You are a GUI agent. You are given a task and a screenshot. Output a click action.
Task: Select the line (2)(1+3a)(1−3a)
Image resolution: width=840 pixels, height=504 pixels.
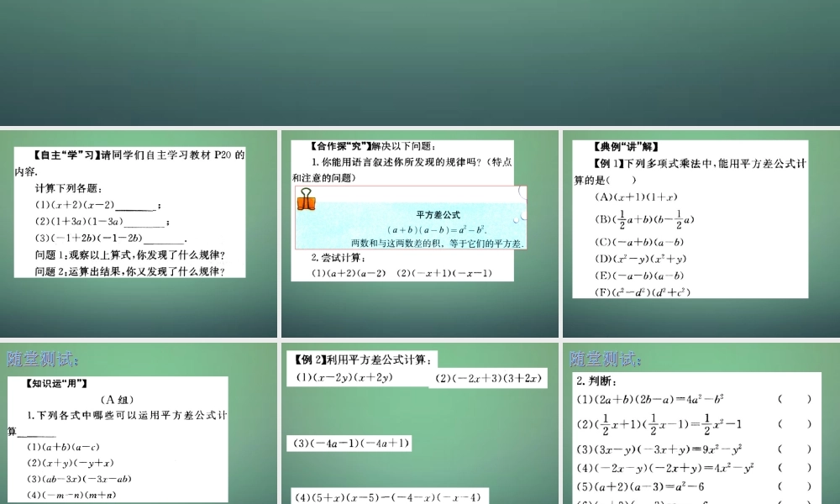click(x=102, y=222)
